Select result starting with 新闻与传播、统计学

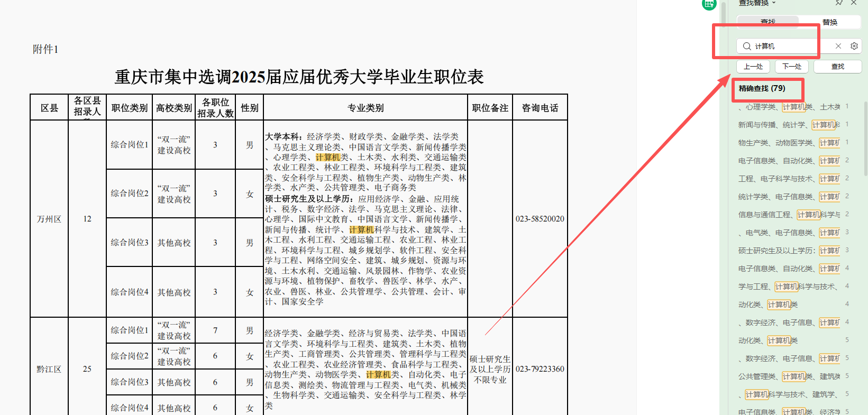[789, 125]
